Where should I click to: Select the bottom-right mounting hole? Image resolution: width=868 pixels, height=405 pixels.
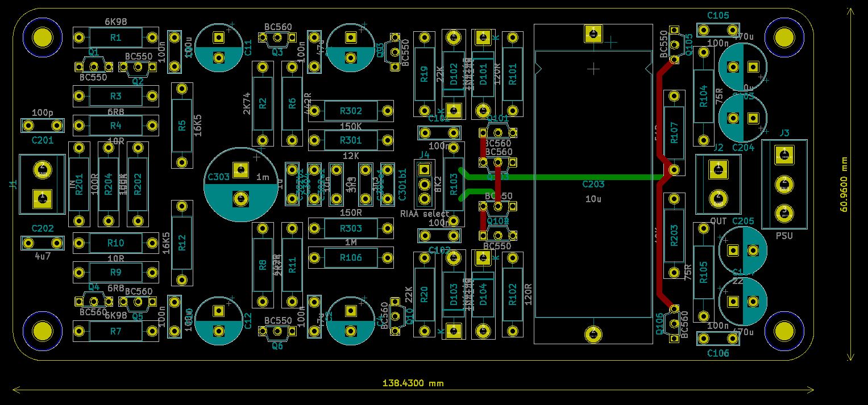point(784,331)
